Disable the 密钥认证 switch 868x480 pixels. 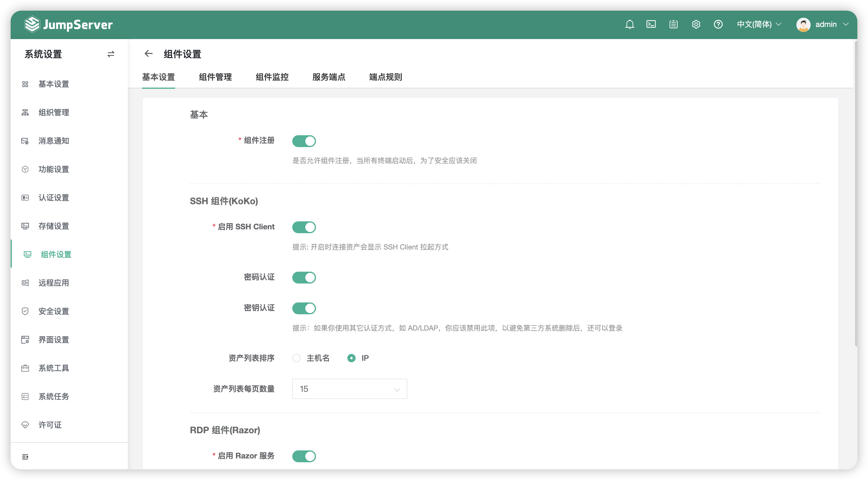[304, 308]
